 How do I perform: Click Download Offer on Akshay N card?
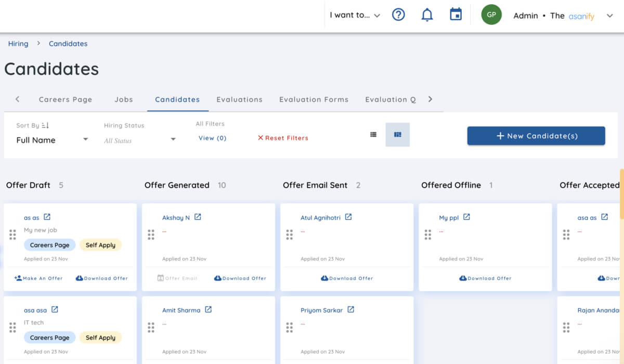[x=240, y=278]
